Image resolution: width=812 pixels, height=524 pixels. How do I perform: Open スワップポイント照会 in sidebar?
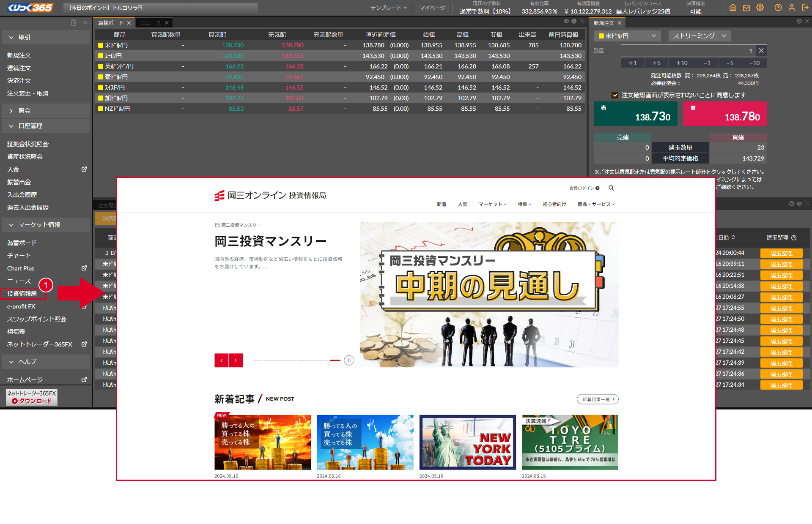(37, 319)
